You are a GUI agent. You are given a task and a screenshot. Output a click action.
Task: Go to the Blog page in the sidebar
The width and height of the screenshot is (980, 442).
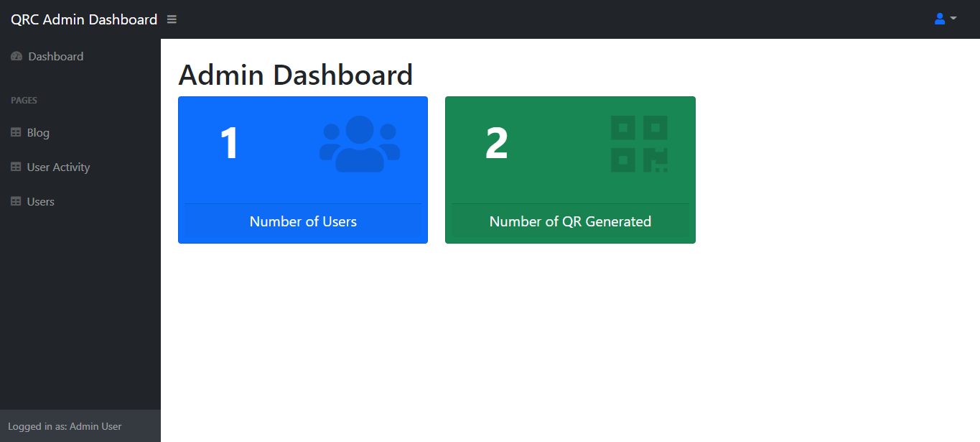click(x=38, y=133)
